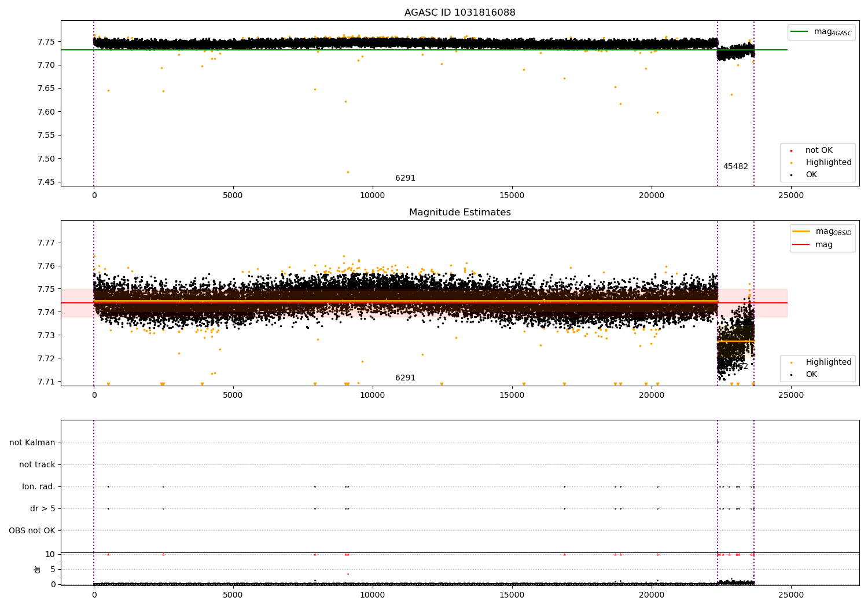Click the '45482' obsid annotation in top plot
The height and width of the screenshot is (608, 868).
tap(735, 167)
